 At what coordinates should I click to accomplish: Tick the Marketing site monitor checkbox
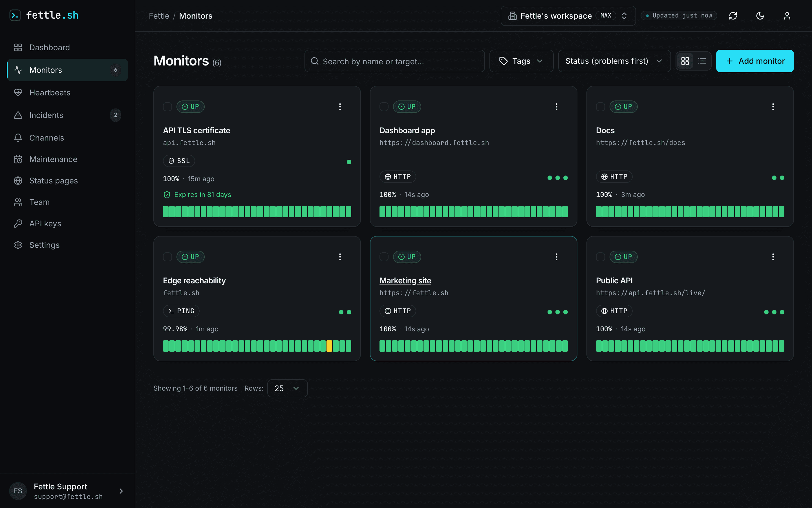tap(384, 257)
